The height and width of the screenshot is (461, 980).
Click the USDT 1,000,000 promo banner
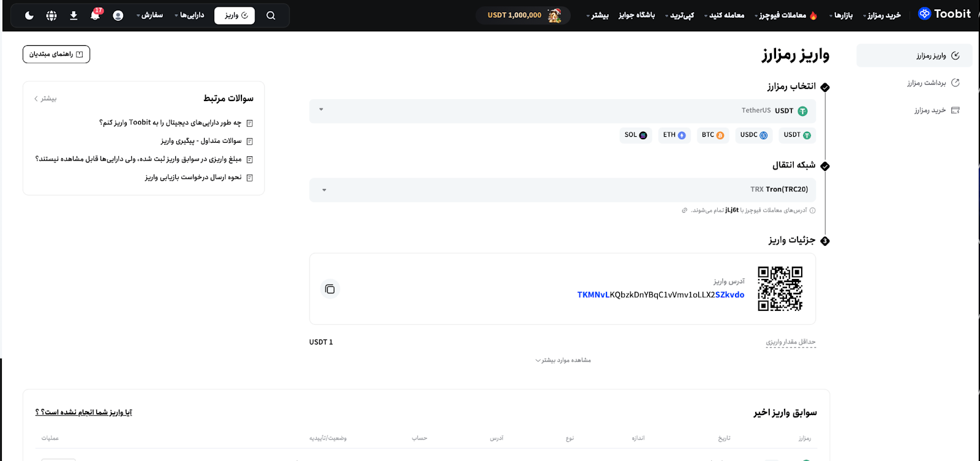[x=524, y=15]
